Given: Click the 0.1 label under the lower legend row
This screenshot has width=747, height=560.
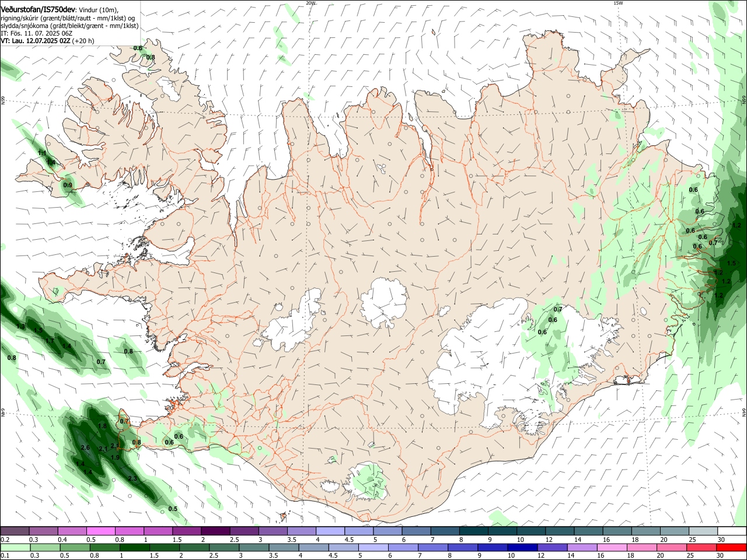Looking at the screenshot, I should (x=5, y=556).
